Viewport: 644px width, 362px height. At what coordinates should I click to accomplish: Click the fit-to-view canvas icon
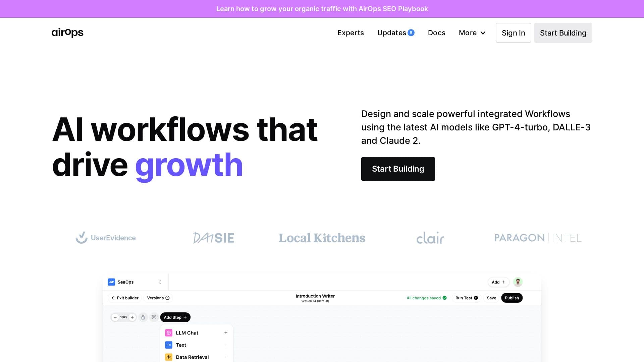pos(154,317)
